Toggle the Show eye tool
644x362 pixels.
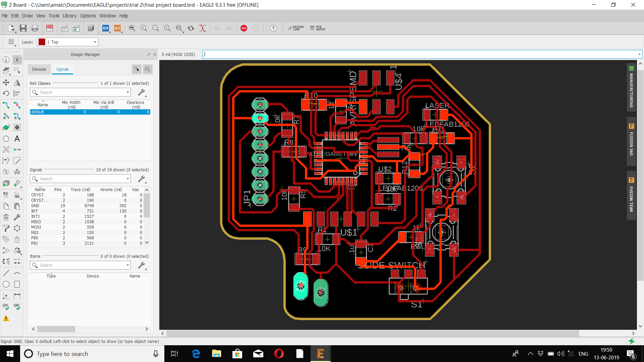tap(17, 60)
